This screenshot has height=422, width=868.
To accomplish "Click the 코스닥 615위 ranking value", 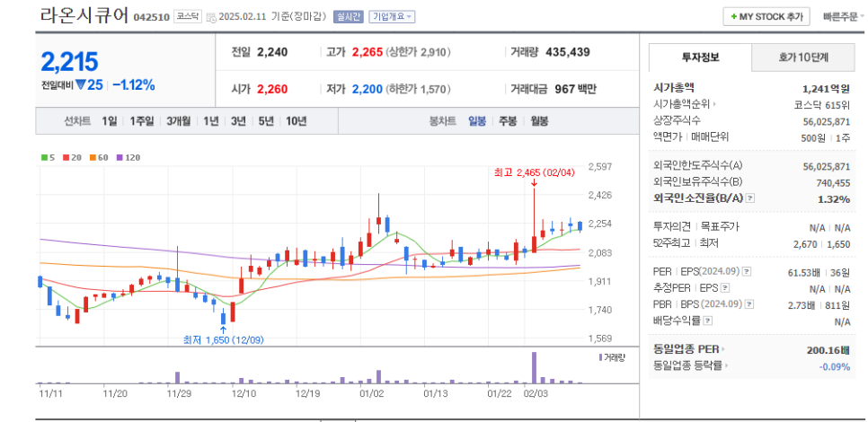I will coord(822,104).
